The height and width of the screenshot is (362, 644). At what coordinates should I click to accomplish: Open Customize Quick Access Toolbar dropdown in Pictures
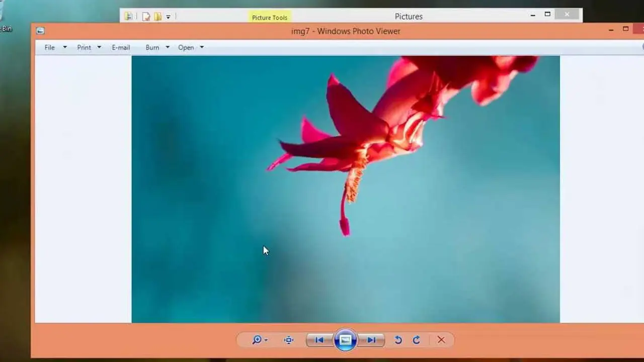coord(168,17)
